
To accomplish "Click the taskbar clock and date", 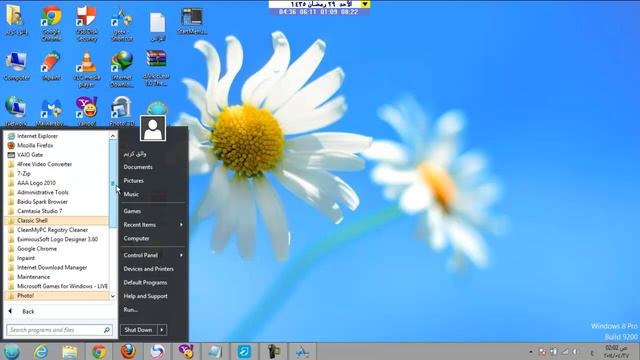I will [616, 351].
